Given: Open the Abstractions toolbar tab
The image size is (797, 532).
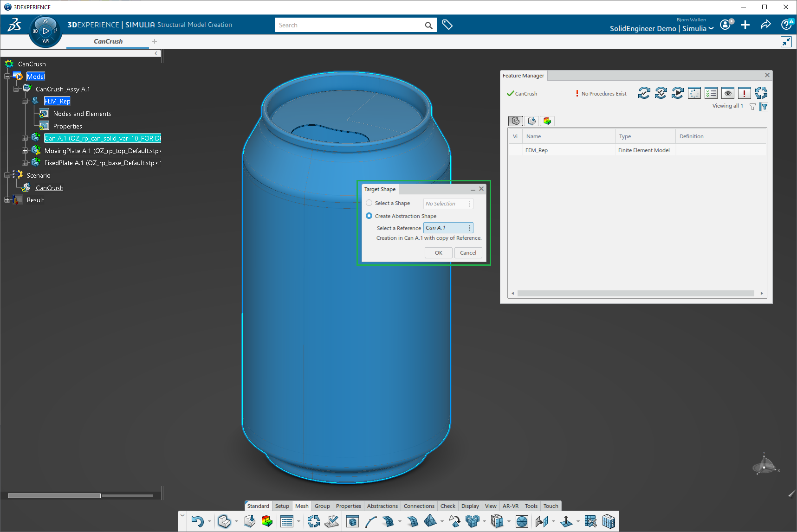Looking at the screenshot, I should [382, 506].
